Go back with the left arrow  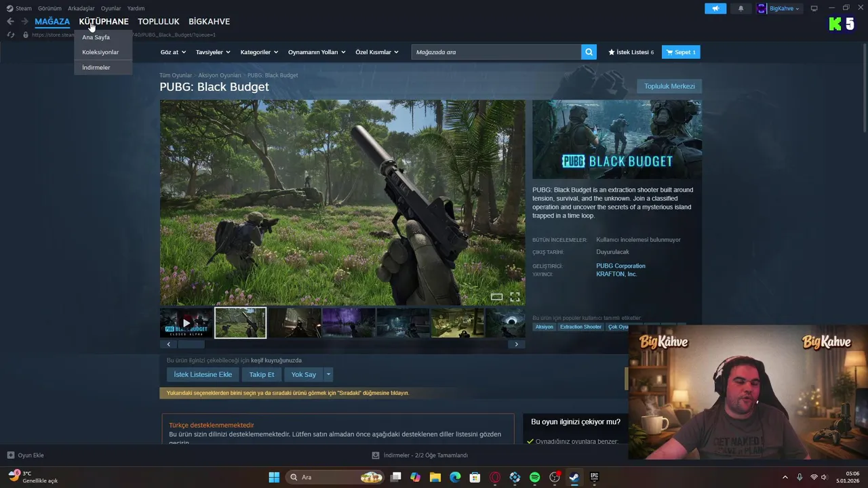point(10,22)
